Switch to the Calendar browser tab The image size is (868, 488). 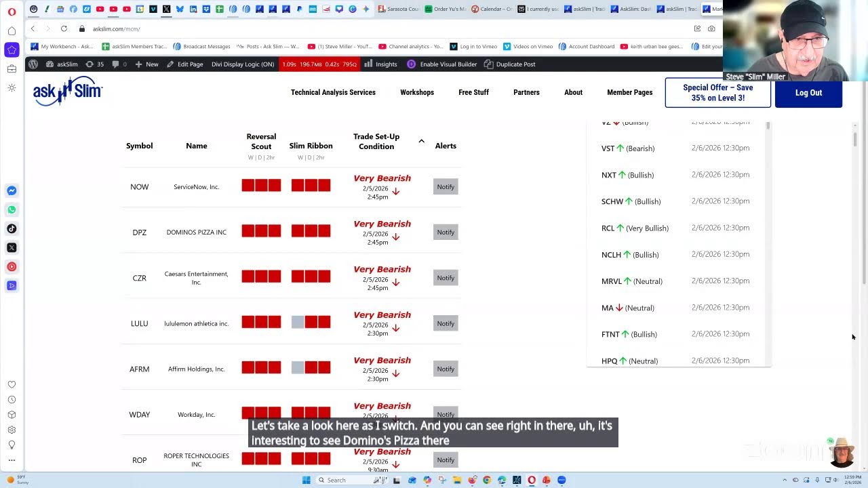pos(492,9)
